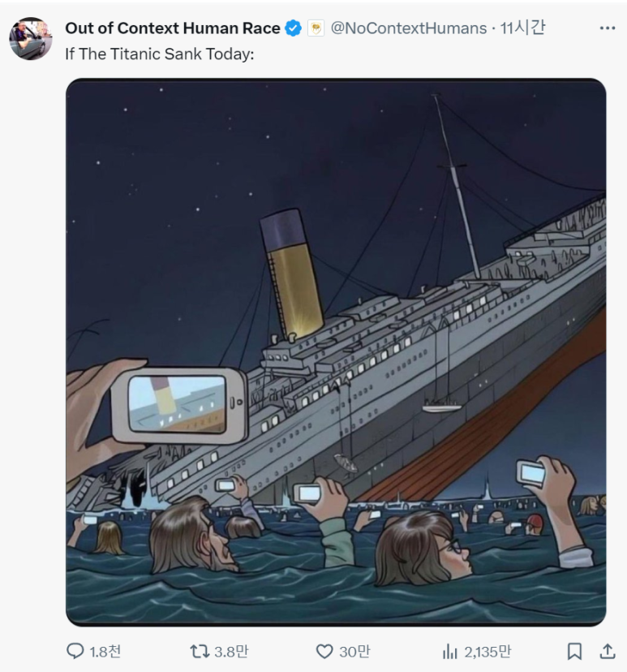Click the share upload icon
The width and height of the screenshot is (627, 672).
608,652
